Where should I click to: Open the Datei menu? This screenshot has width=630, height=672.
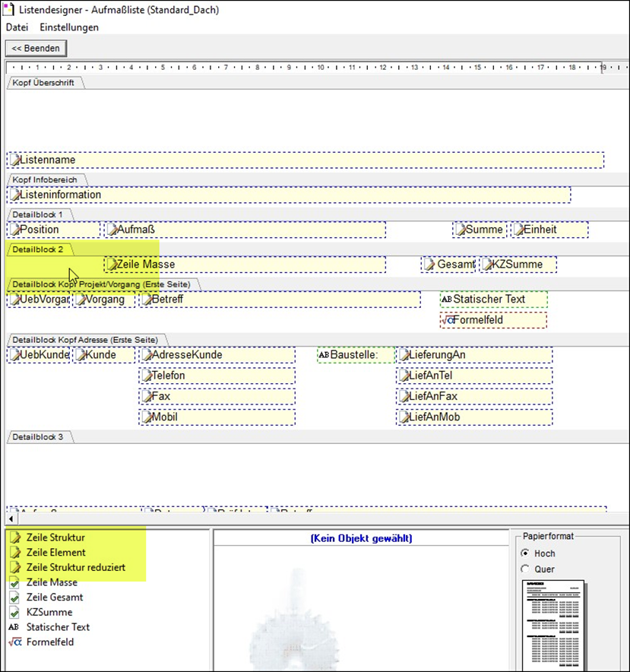point(17,27)
